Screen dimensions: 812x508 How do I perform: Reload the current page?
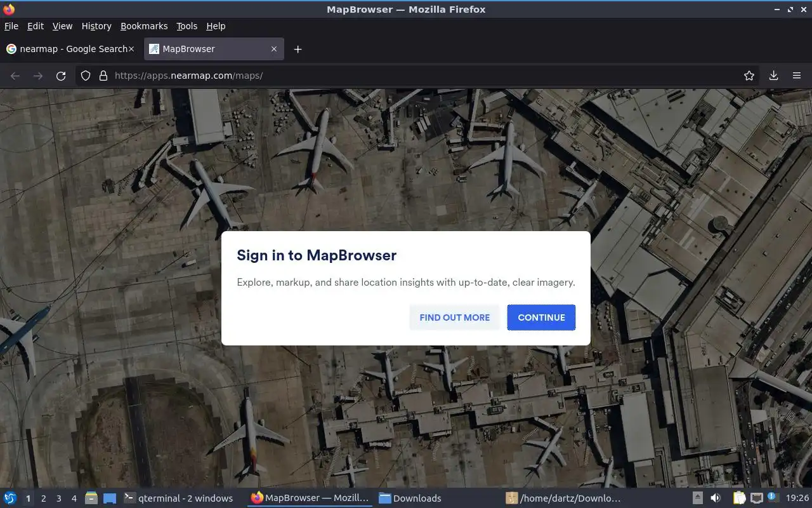[x=61, y=76]
